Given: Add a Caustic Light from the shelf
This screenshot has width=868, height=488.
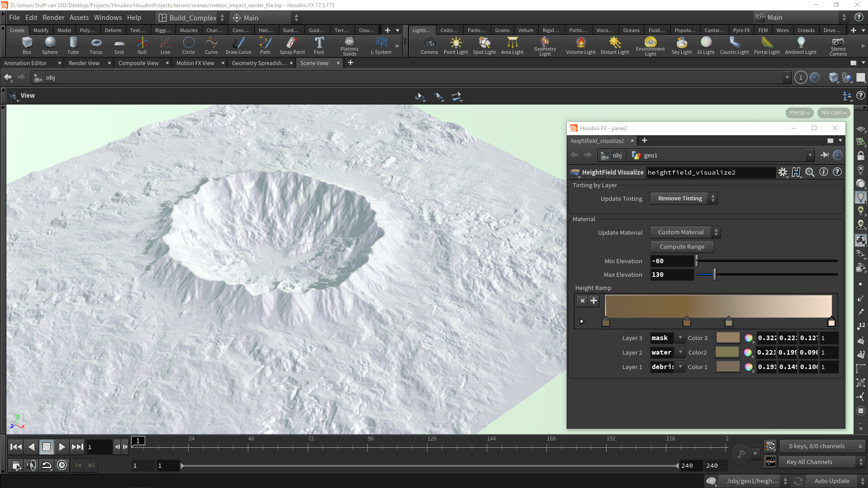Looking at the screenshot, I should tap(734, 45).
